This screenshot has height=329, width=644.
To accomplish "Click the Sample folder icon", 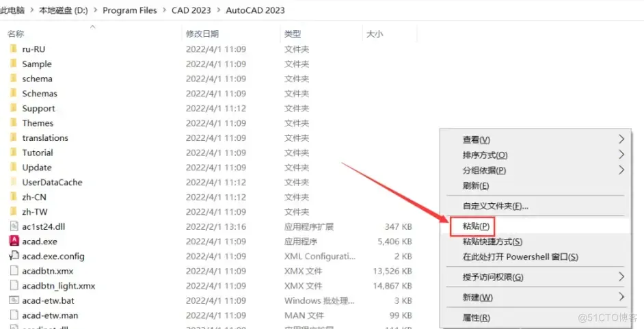I will 14,64.
